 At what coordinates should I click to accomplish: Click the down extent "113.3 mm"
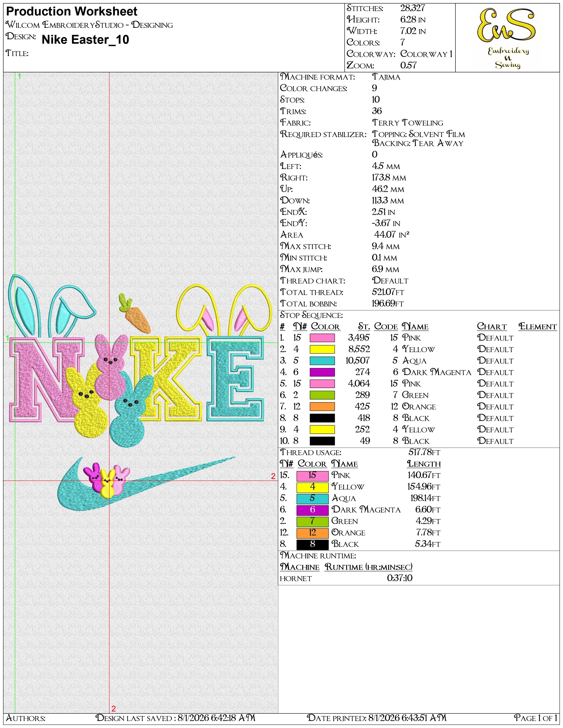click(x=388, y=201)
